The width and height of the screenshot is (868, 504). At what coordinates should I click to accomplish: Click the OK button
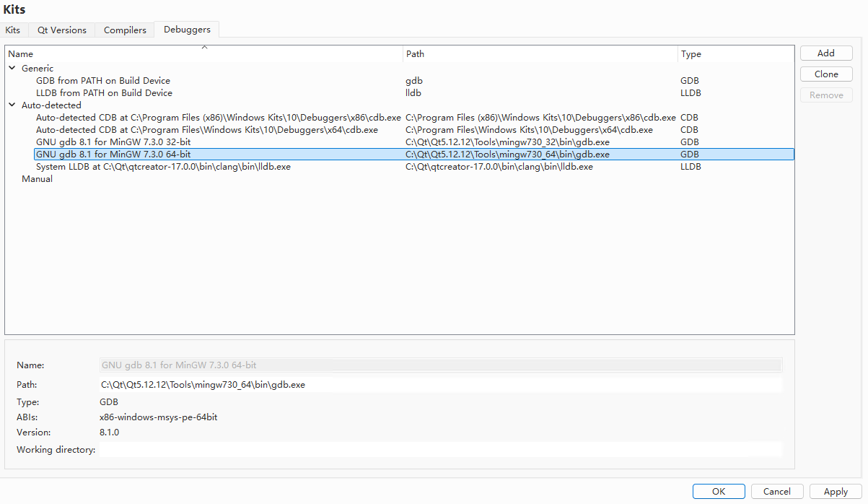point(719,491)
